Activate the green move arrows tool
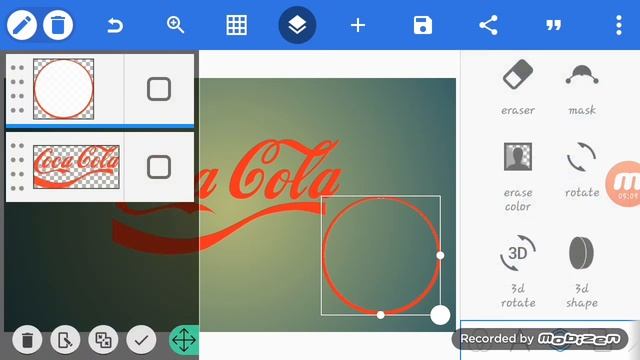 [x=184, y=340]
